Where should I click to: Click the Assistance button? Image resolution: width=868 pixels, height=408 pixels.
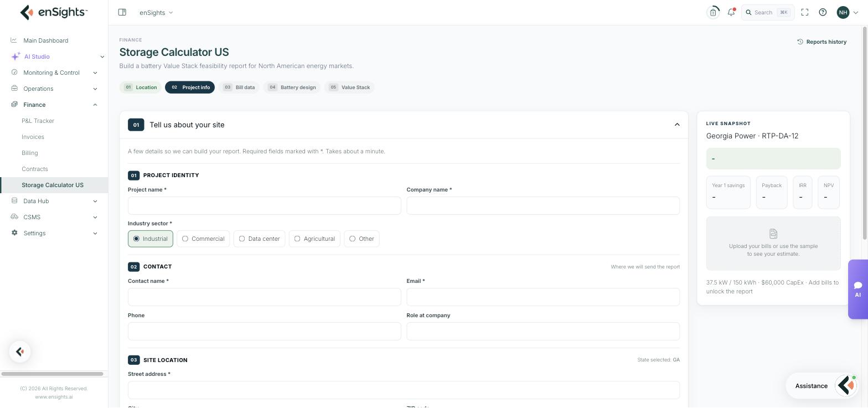coord(823,386)
